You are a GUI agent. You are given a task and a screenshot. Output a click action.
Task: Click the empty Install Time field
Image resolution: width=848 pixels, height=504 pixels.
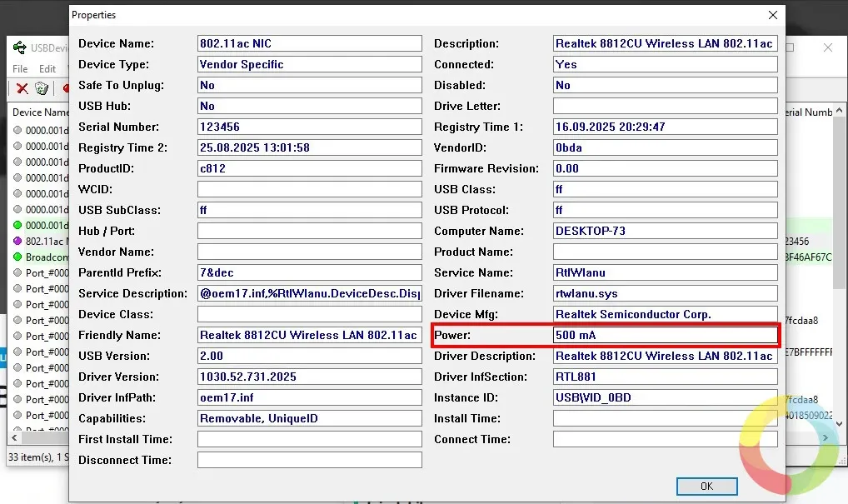pyautogui.click(x=666, y=418)
